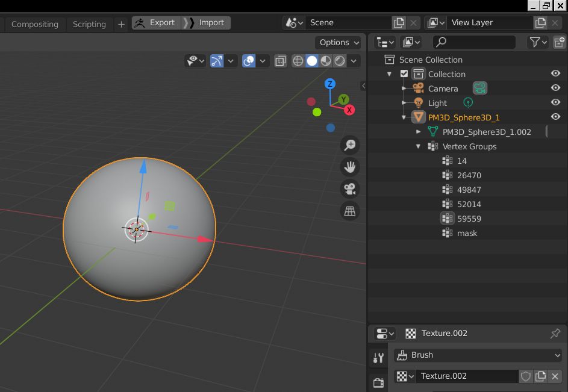Screen dimensions: 568x392
Task: Collapse the Collection tree arrow
Action: point(390,74)
